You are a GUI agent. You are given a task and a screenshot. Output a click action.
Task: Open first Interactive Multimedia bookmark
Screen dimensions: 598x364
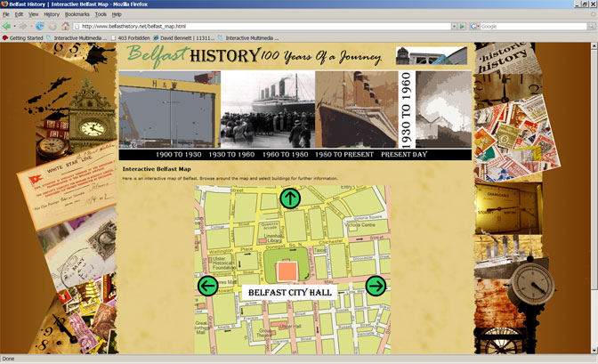[77, 37]
